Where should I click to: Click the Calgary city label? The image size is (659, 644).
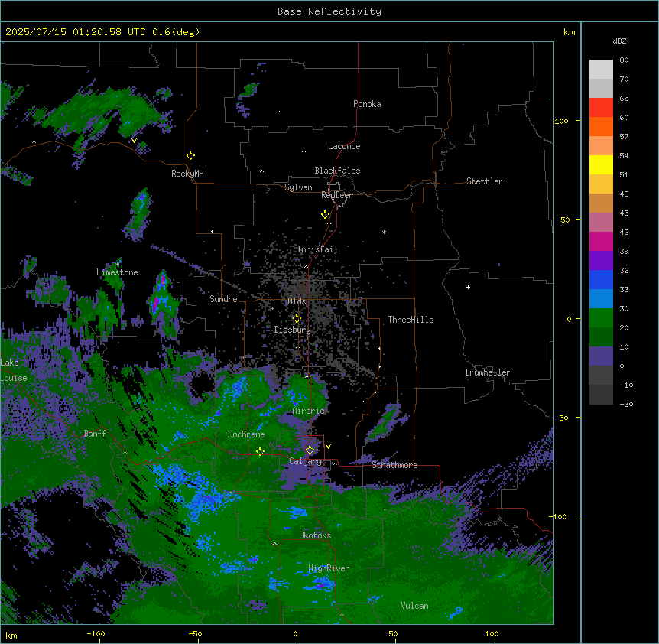pyautogui.click(x=305, y=461)
